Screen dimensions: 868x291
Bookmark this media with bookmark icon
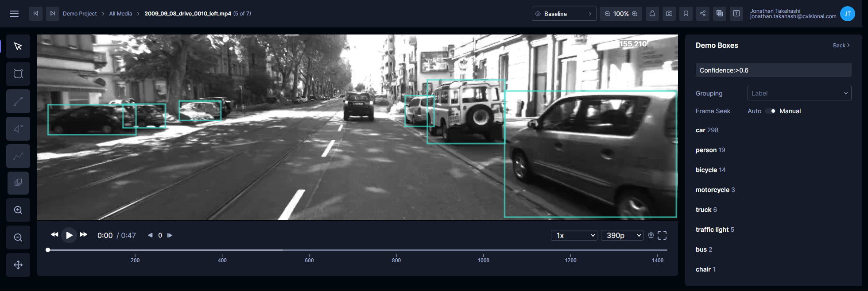(x=686, y=14)
